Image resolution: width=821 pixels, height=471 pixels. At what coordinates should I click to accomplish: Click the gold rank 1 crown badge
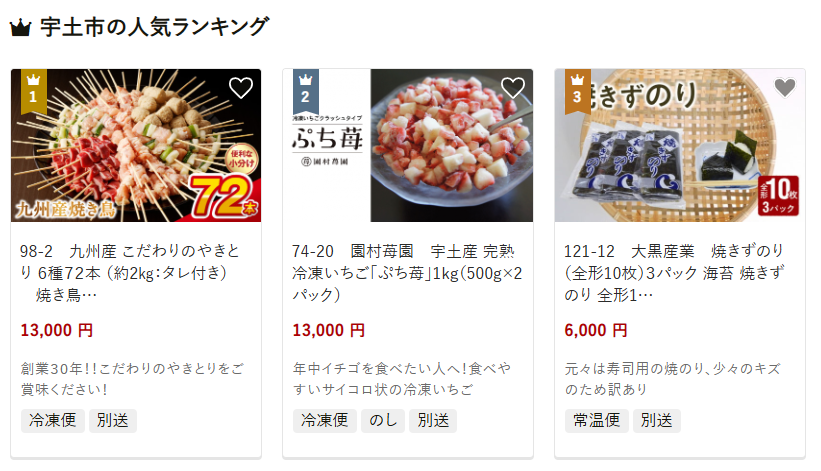coord(34,91)
